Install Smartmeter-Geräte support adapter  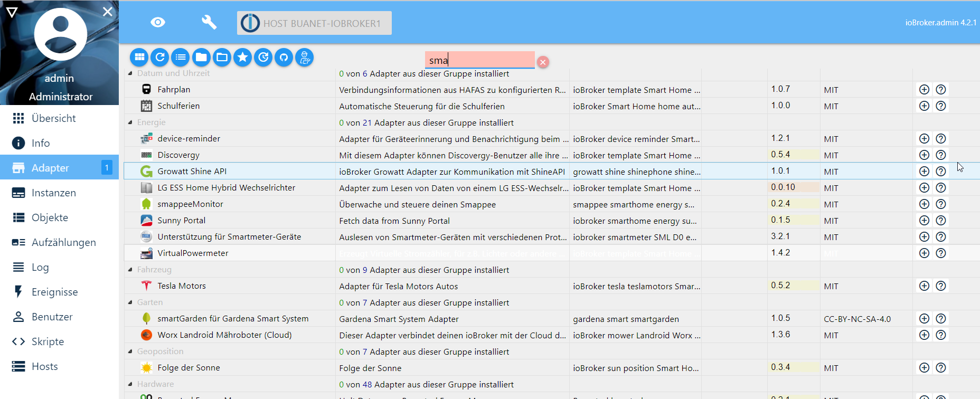tap(924, 237)
